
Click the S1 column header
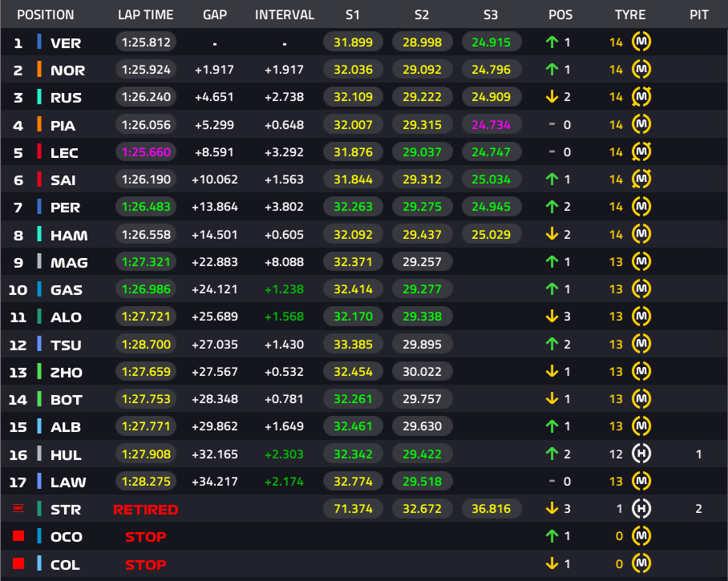[x=353, y=15]
